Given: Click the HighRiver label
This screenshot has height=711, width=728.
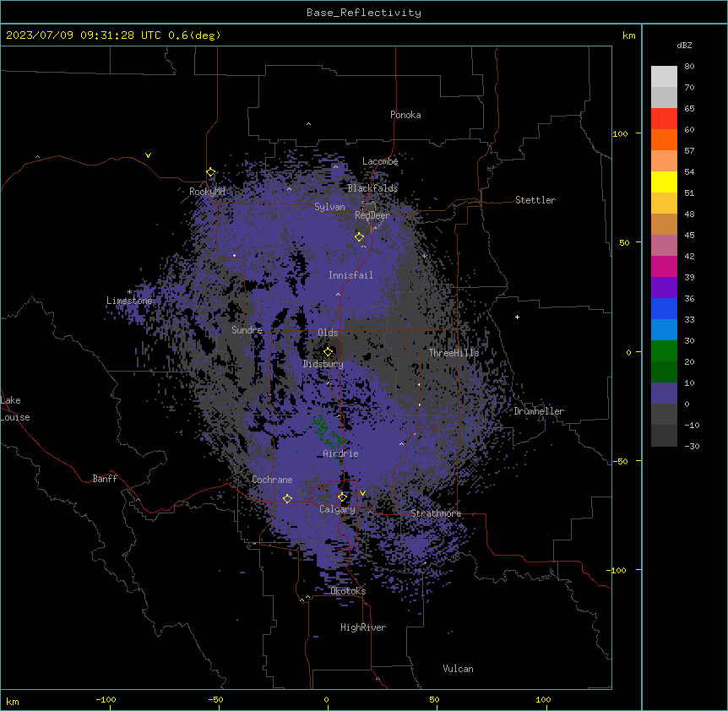Looking at the screenshot, I should pos(363,627).
